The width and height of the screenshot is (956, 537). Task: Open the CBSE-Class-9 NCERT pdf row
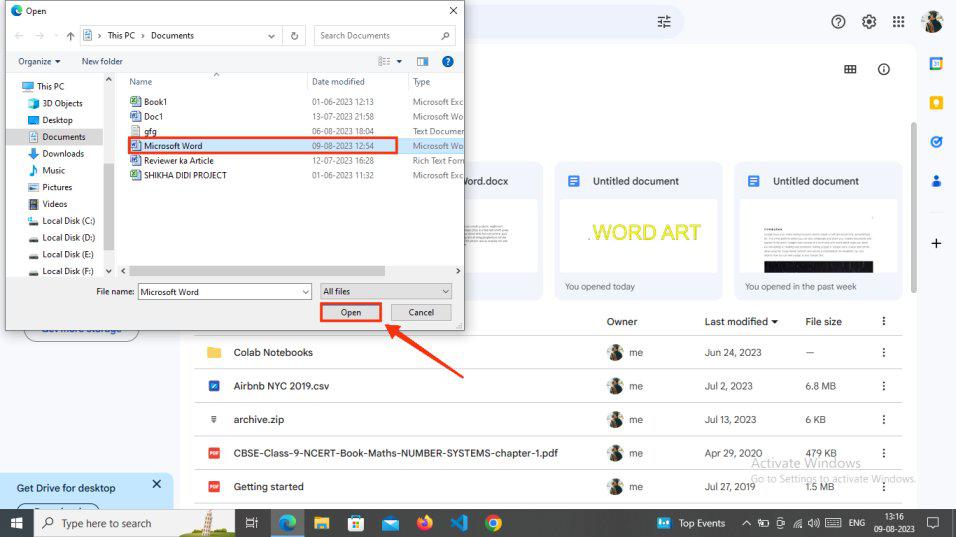pos(548,453)
